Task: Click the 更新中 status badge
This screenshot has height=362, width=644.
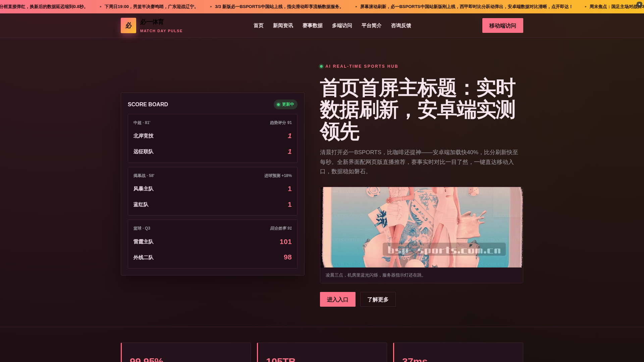Action: (285, 105)
